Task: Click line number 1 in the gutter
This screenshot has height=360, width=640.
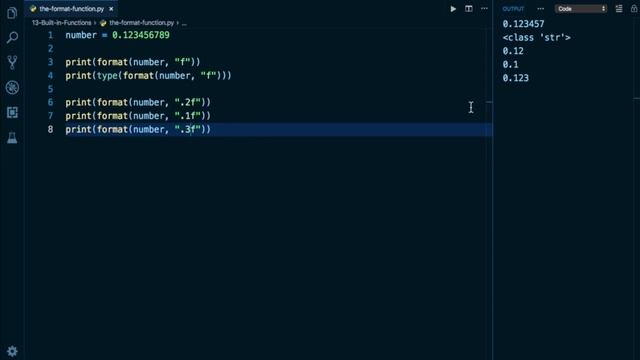Action: pos(51,35)
